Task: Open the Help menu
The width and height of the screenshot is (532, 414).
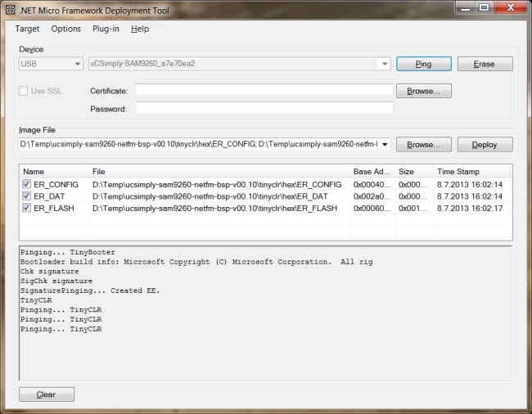Action: tap(140, 29)
